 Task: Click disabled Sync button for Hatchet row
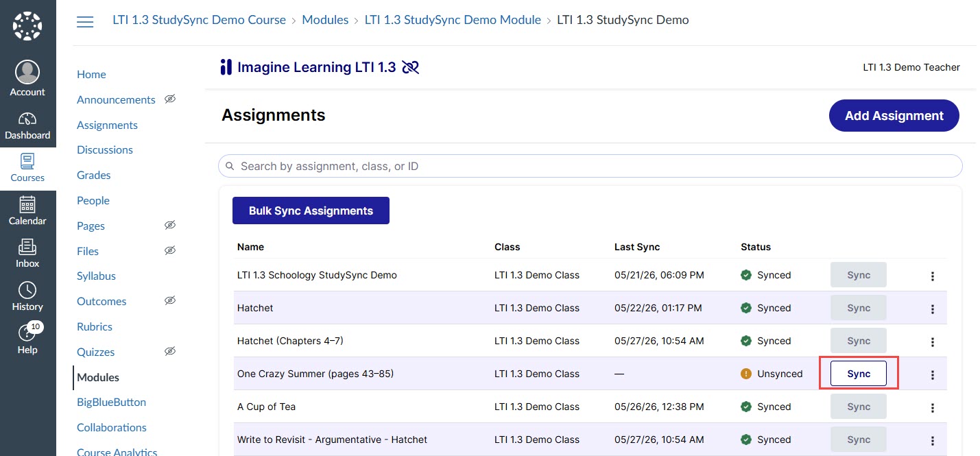click(x=859, y=308)
